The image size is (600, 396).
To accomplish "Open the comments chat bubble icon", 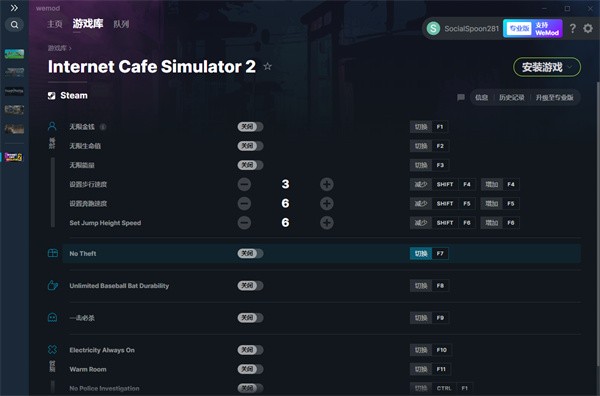I will tap(461, 98).
